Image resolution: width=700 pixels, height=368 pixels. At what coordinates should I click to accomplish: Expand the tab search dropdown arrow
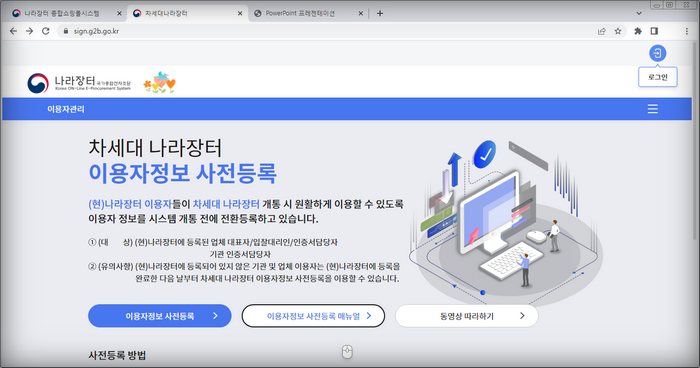click(639, 13)
